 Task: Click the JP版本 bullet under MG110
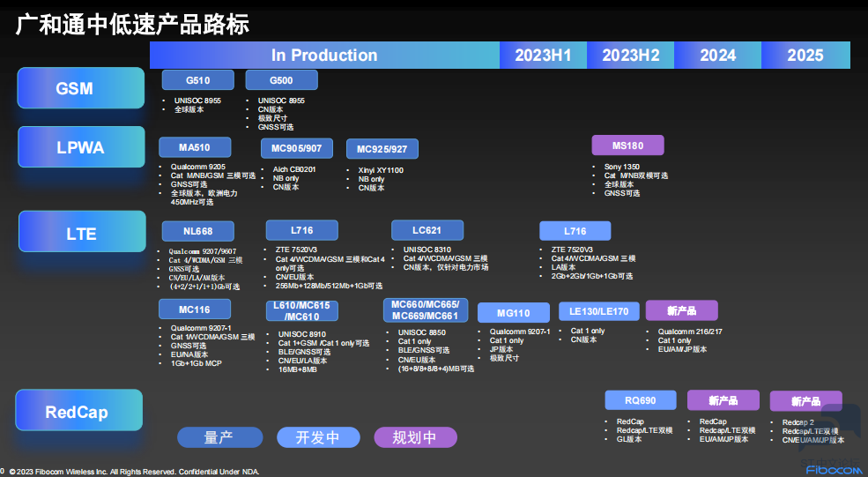[x=501, y=349]
